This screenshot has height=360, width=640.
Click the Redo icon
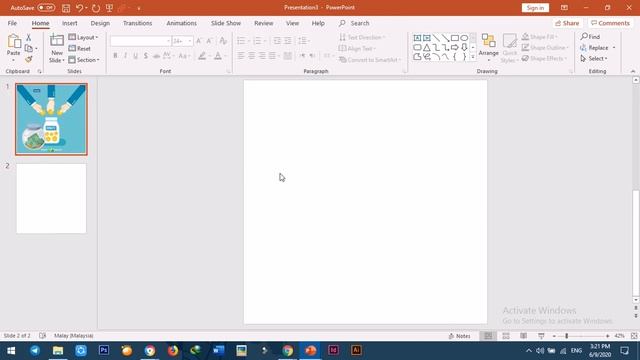point(96,8)
